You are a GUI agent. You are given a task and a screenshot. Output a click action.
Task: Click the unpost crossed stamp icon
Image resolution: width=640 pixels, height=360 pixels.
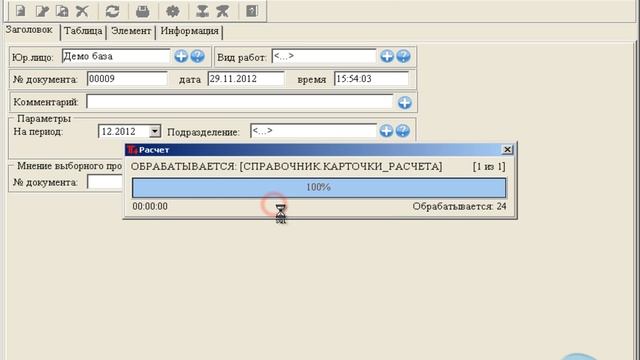[x=223, y=11]
